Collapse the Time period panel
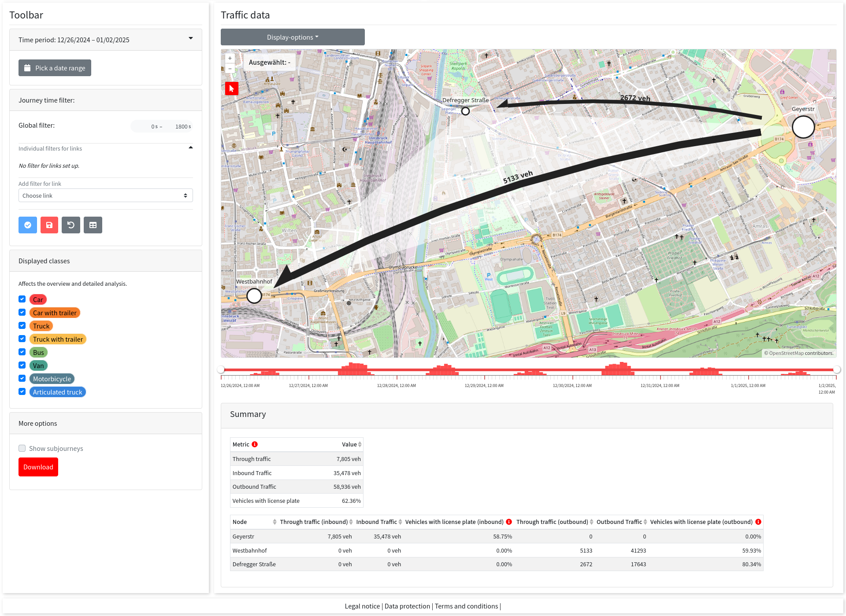Image resolution: width=846 pixels, height=616 pixels. click(191, 39)
